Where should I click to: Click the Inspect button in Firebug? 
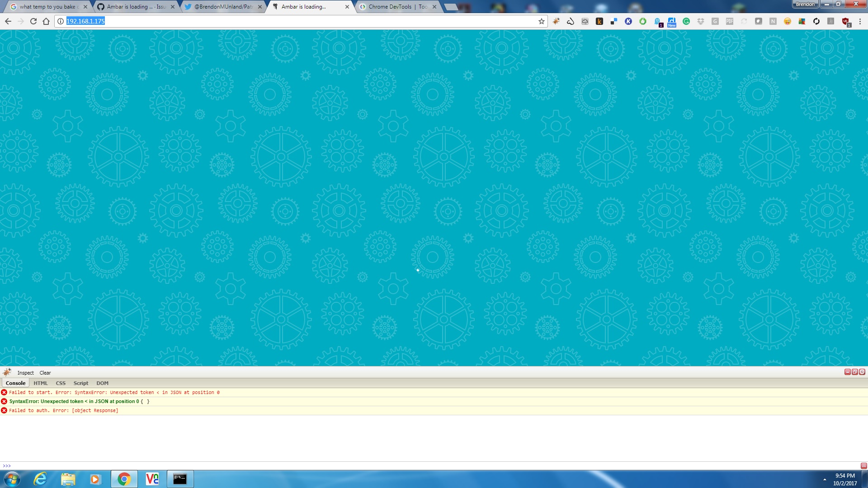pos(25,373)
